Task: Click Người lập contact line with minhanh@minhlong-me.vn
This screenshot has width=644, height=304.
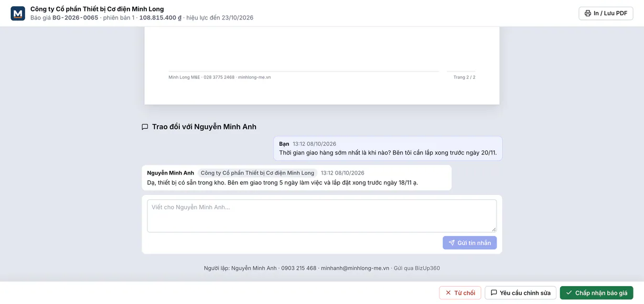Action: point(296,268)
